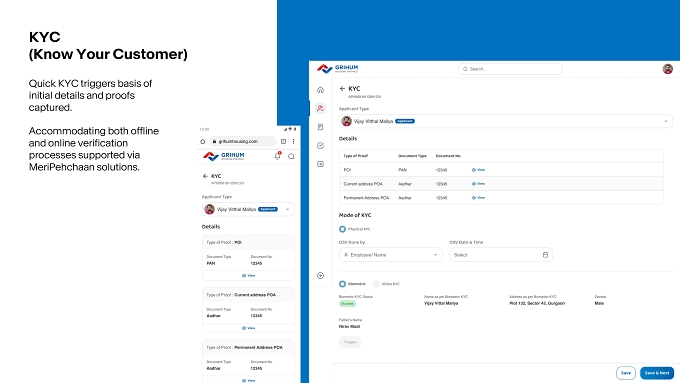This screenshot has width=680, height=383.
Task: Click the greyed Trigger button
Action: click(x=350, y=342)
